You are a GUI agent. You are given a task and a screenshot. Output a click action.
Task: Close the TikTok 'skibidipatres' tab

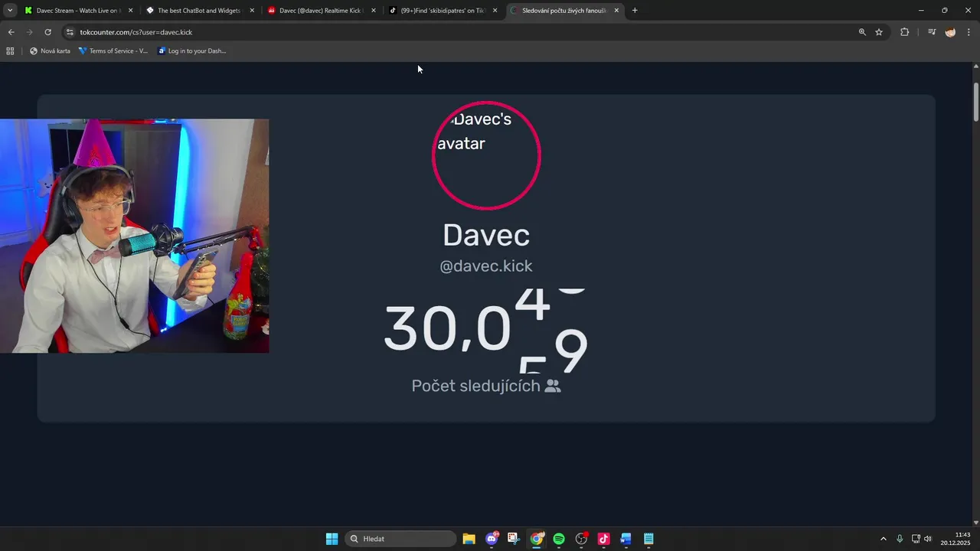495,11
